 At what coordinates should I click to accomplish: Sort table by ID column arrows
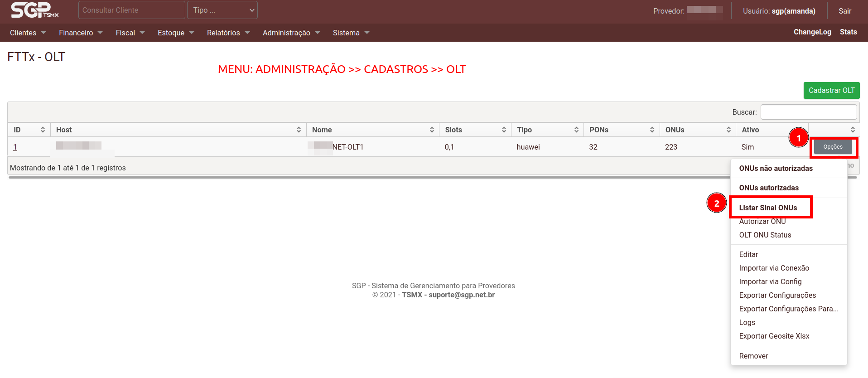point(43,130)
